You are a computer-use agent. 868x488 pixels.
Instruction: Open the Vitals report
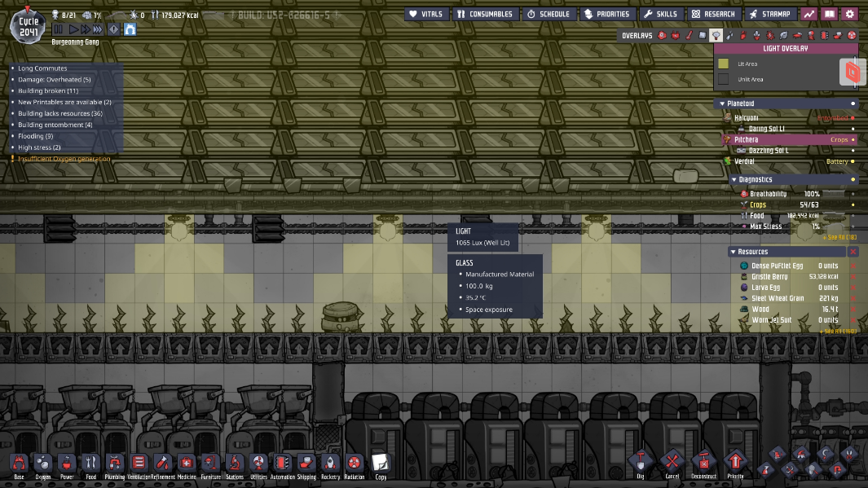(427, 14)
